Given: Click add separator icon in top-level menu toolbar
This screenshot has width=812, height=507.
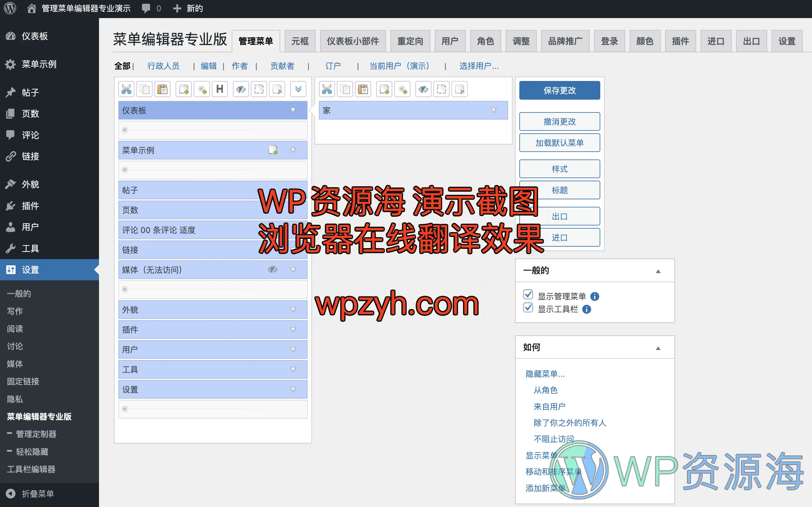Looking at the screenshot, I should pos(202,89).
